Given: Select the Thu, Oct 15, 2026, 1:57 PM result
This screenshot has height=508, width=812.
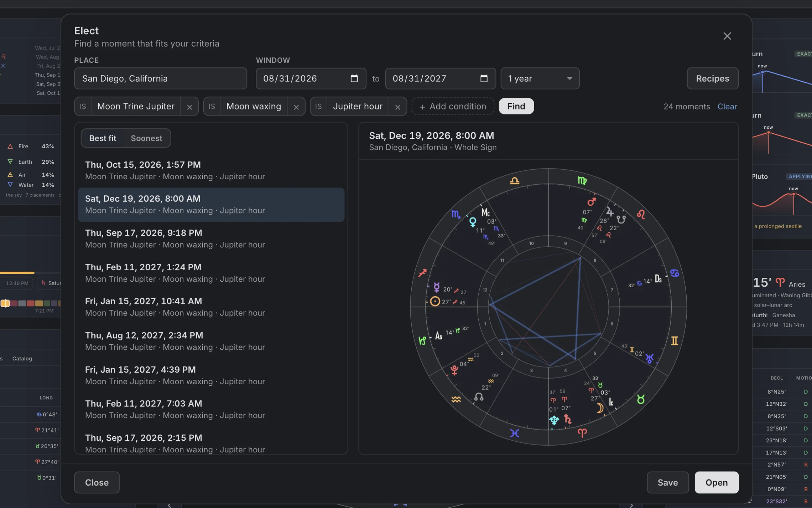Looking at the screenshot, I should 211,171.
